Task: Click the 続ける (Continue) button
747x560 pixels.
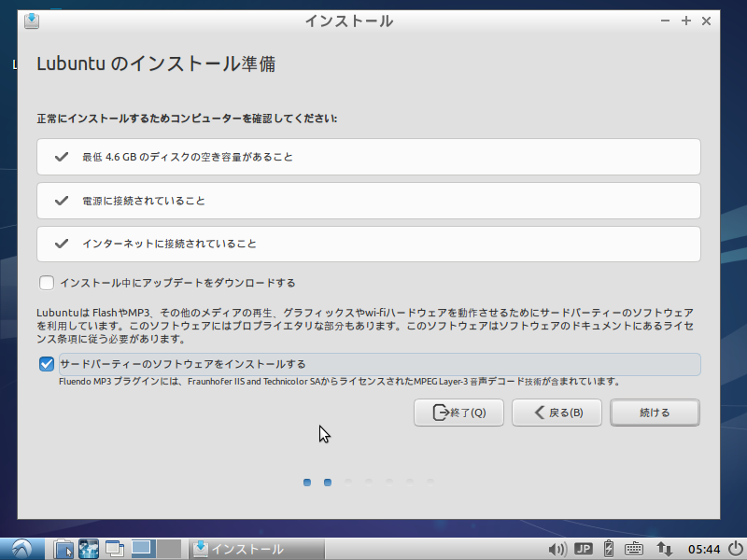Action: 655,413
